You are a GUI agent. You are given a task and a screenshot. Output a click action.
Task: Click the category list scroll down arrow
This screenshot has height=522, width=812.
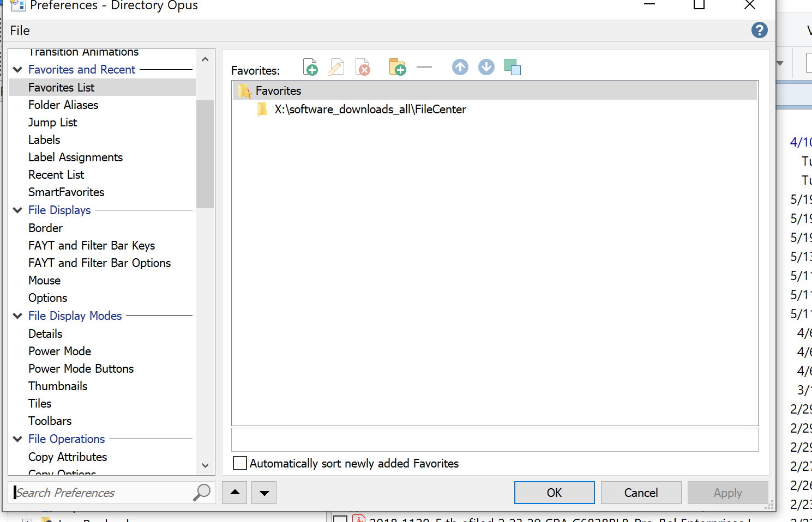tap(205, 465)
